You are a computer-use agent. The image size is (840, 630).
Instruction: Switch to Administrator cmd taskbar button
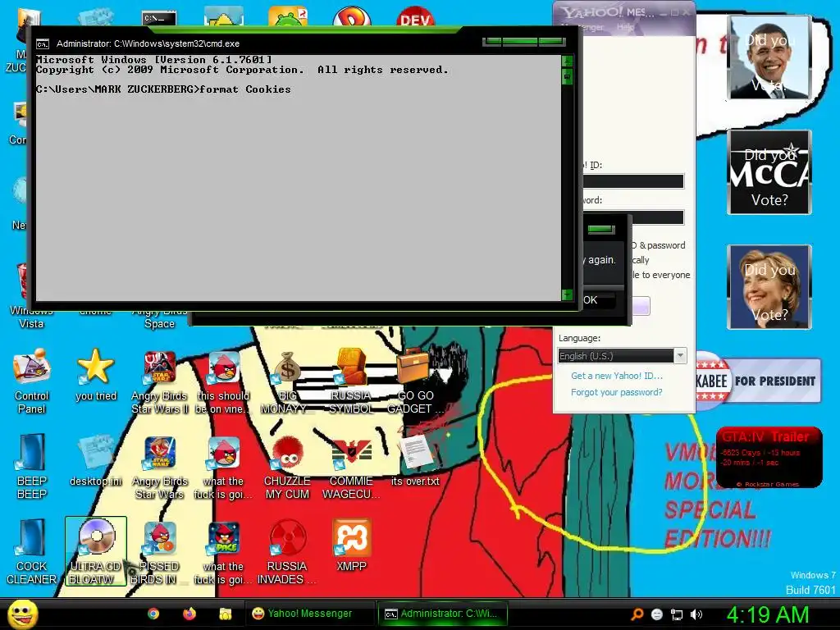click(x=442, y=614)
